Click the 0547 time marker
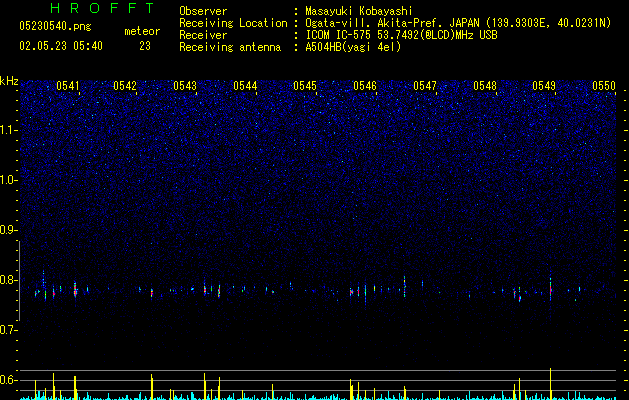Screen dimensions: 629x400 click(425, 86)
